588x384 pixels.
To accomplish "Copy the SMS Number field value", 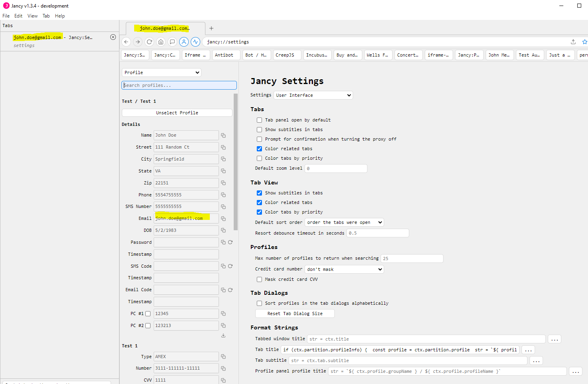I will tap(223, 207).
